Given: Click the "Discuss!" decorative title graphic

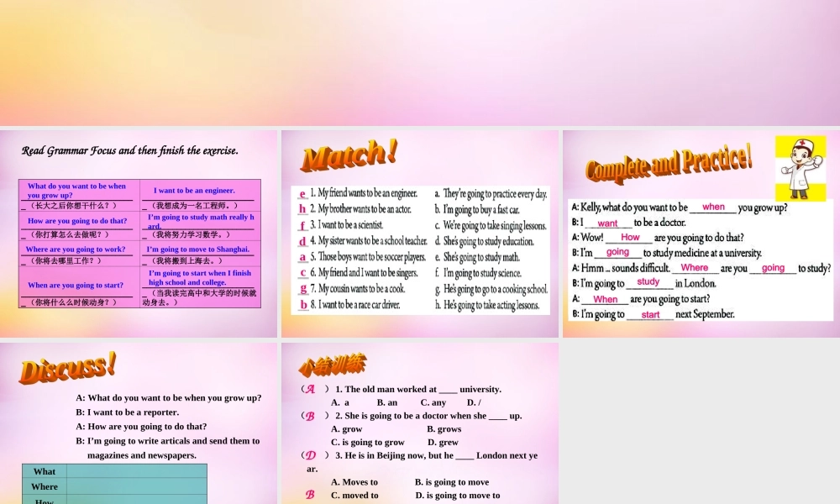Looking at the screenshot, I should [66, 367].
